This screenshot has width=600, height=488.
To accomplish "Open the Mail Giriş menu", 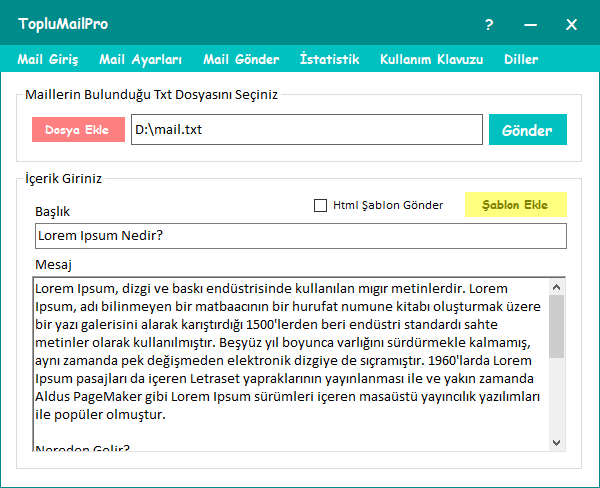I will (48, 59).
